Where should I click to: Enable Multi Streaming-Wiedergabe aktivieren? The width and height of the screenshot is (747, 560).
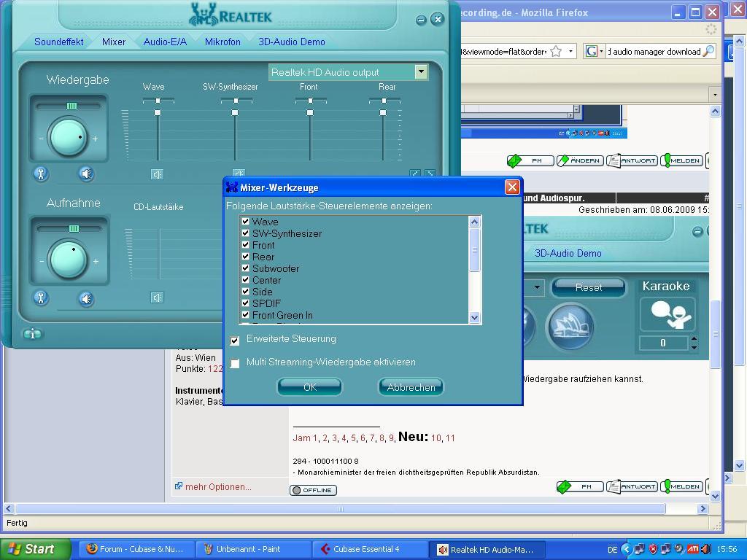(x=235, y=363)
